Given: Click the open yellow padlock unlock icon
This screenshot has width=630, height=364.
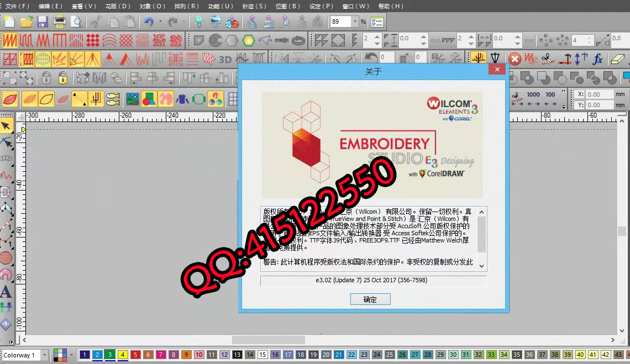Looking at the screenshot, I should click(x=63, y=77).
